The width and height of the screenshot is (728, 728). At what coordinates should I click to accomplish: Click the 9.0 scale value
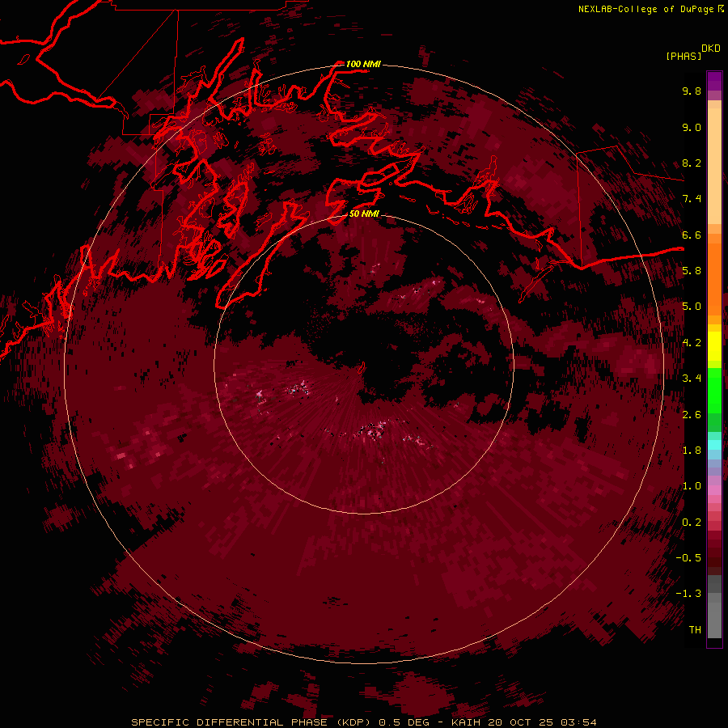[x=692, y=127]
